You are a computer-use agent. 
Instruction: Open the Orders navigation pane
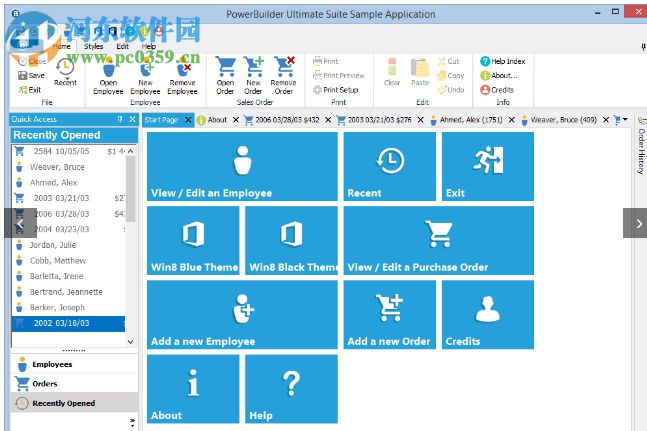tap(74, 384)
